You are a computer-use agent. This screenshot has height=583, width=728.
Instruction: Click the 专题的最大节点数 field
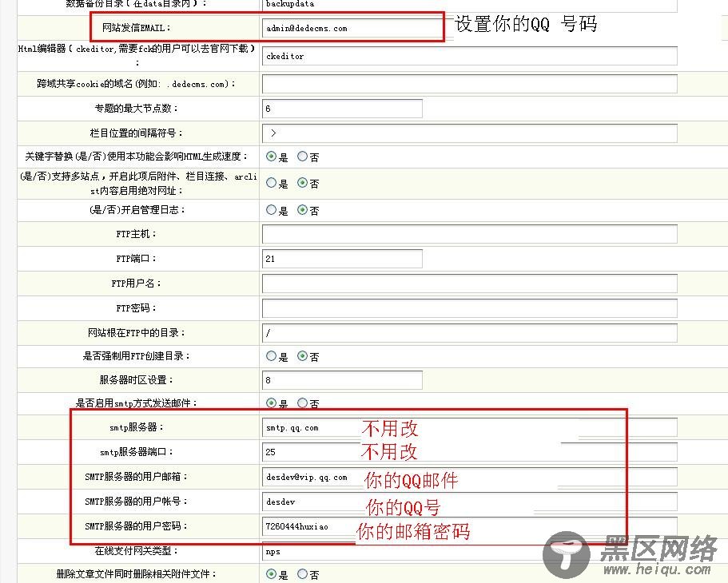(x=342, y=109)
